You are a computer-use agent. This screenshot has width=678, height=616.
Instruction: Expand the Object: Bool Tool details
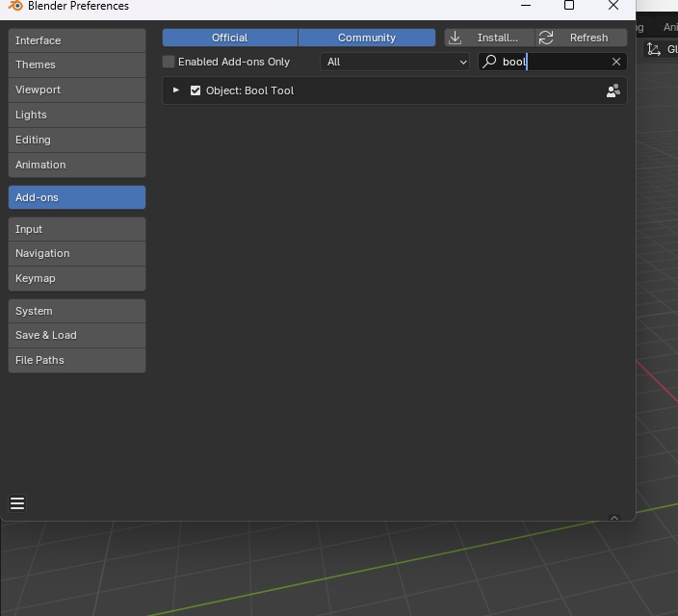[176, 90]
